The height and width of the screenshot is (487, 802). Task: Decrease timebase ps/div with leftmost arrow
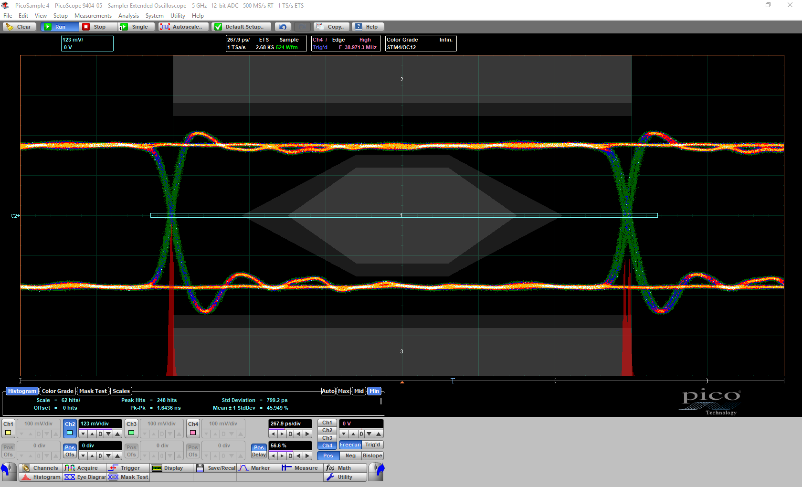[273, 434]
